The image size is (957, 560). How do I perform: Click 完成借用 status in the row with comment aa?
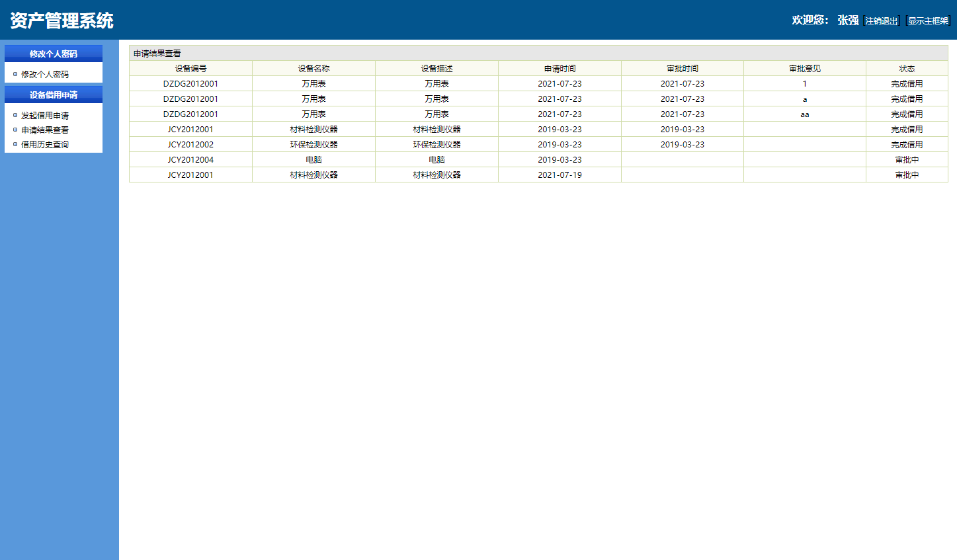(907, 114)
